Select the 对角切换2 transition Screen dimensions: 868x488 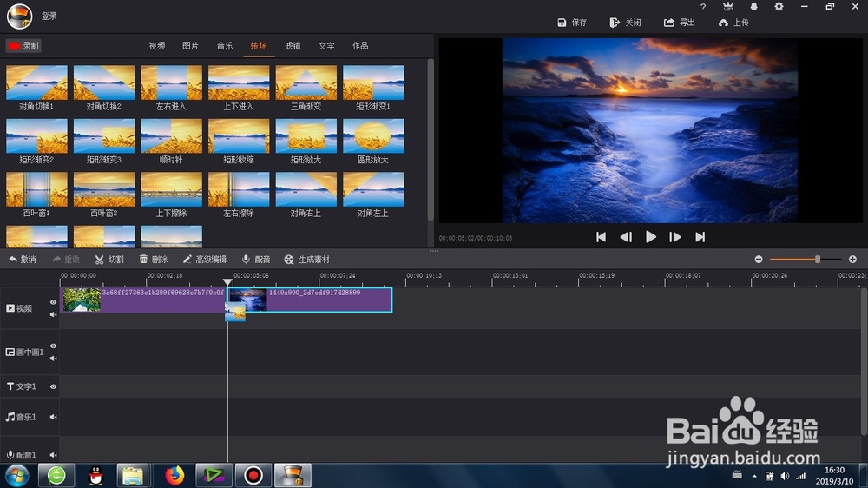(x=104, y=83)
